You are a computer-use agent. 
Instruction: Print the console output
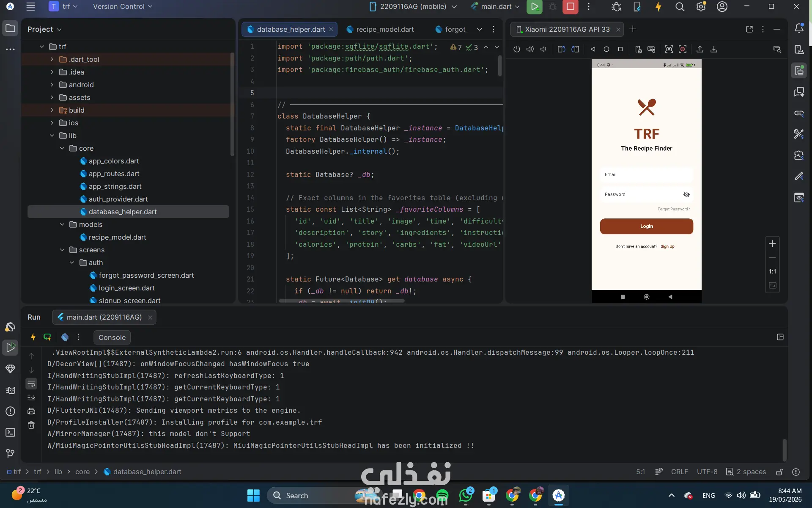[x=31, y=411]
